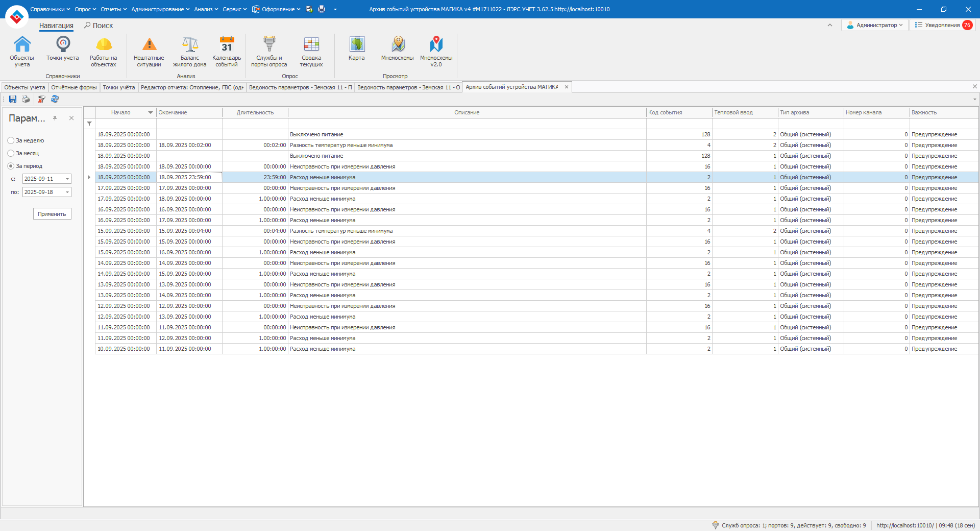Screen dimensions: 980x531
Task: Close the Архив событий устройства tab
Action: click(x=567, y=87)
